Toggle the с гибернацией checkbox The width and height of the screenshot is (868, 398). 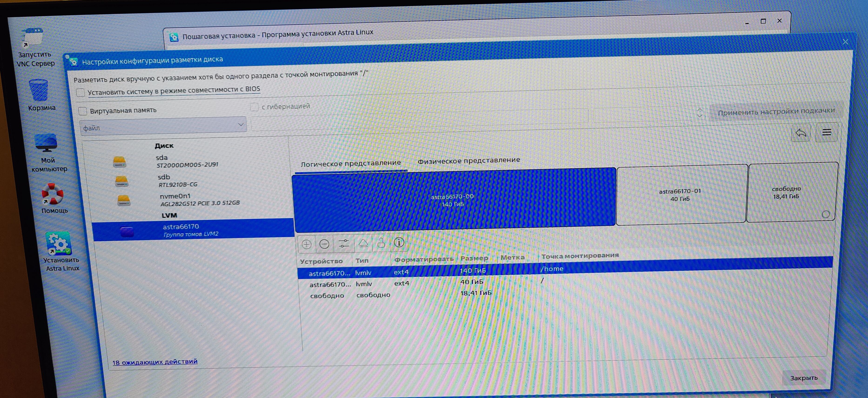(x=254, y=107)
